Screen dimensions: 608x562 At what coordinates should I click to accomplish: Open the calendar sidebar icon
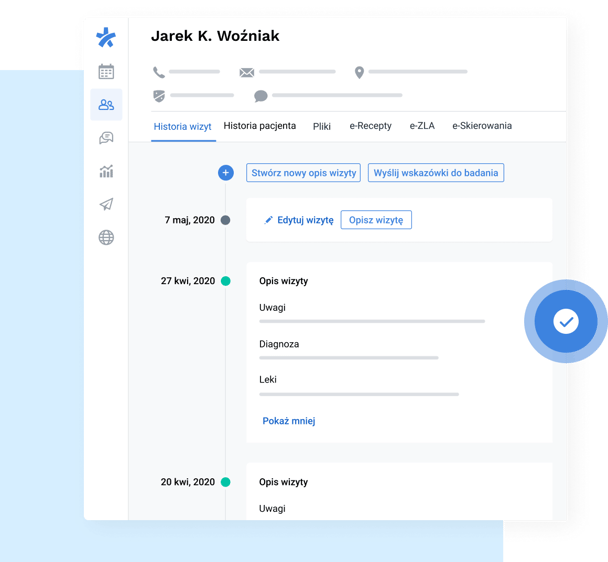106,72
